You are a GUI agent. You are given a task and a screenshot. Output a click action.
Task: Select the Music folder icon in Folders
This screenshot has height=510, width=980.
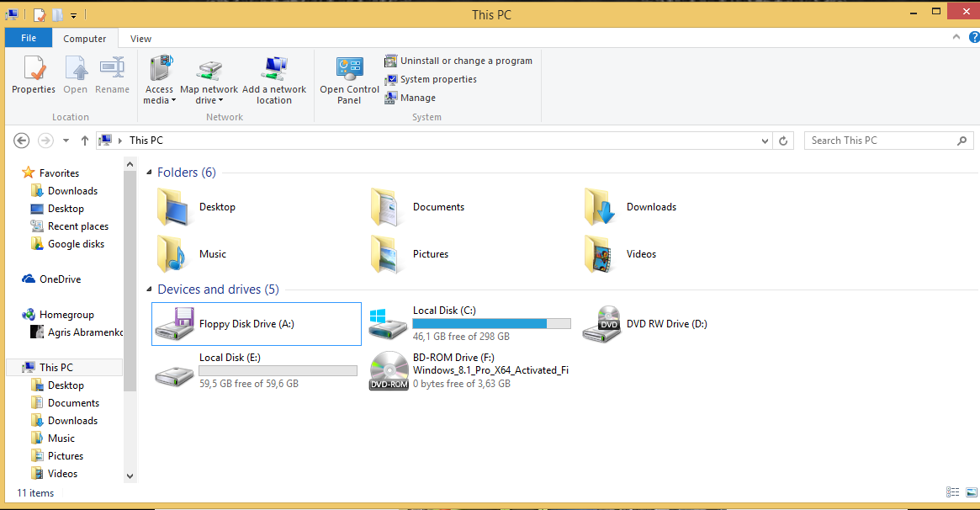(x=172, y=254)
